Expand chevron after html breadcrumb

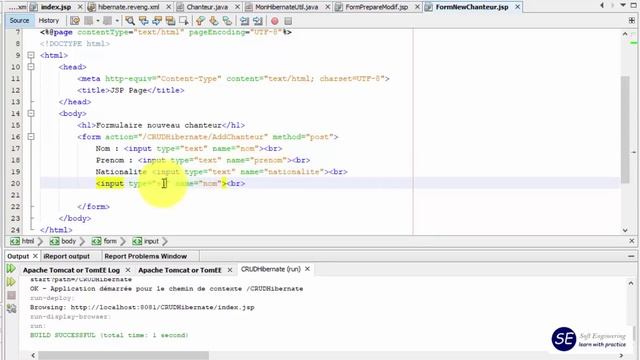(40, 241)
